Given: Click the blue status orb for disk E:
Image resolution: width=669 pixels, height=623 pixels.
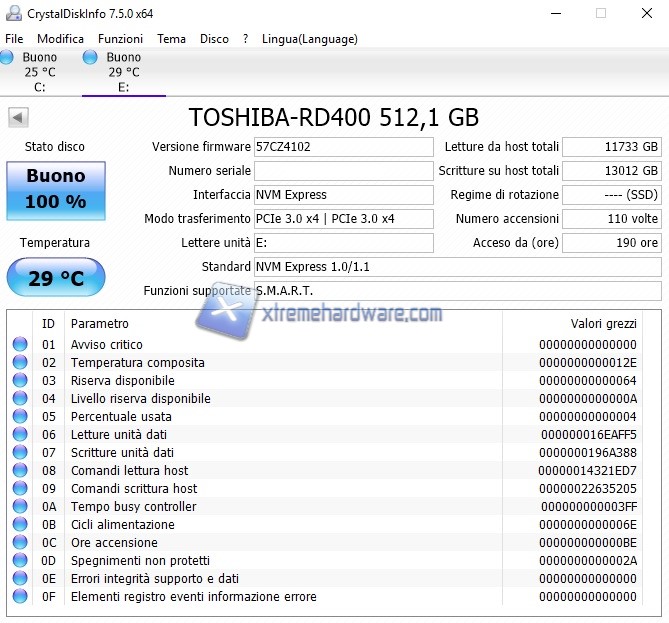Looking at the screenshot, I should tap(90, 58).
